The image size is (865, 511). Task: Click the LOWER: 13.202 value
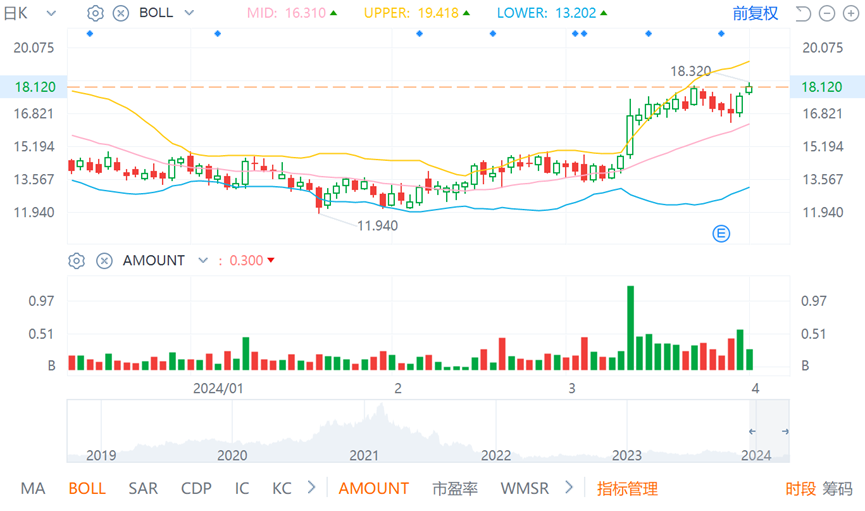pyautogui.click(x=546, y=13)
